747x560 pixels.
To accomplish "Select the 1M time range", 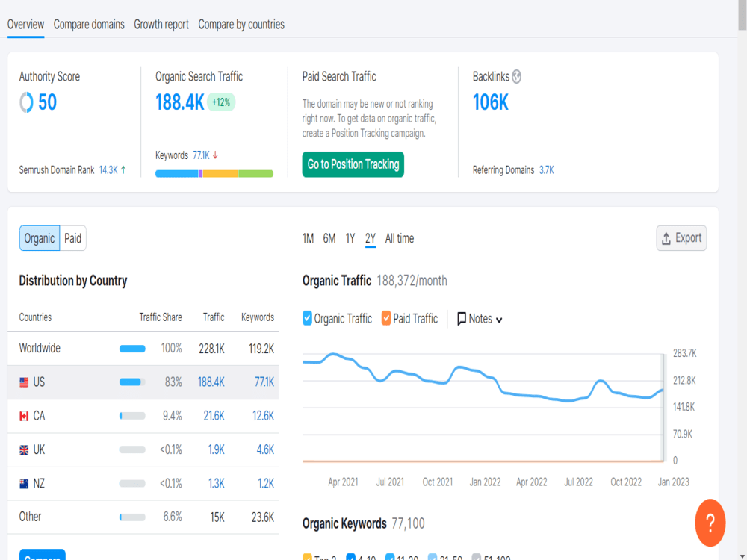I will tap(308, 238).
